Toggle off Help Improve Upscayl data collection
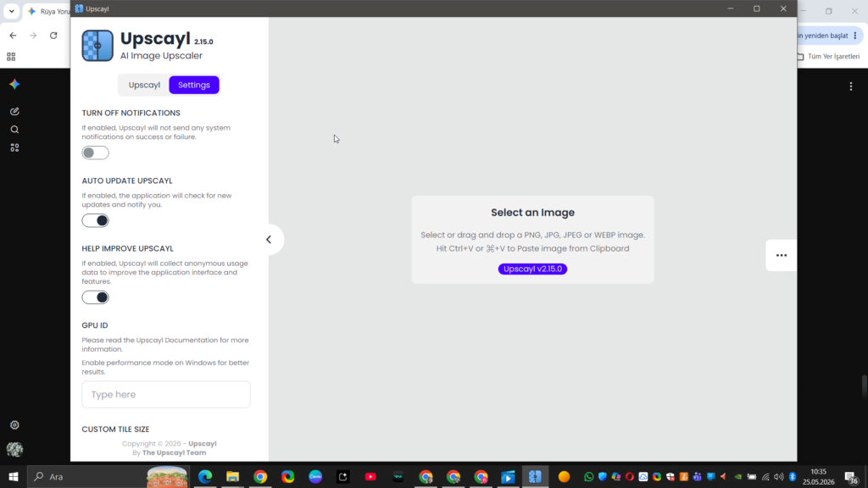This screenshot has height=488, width=868. click(95, 297)
